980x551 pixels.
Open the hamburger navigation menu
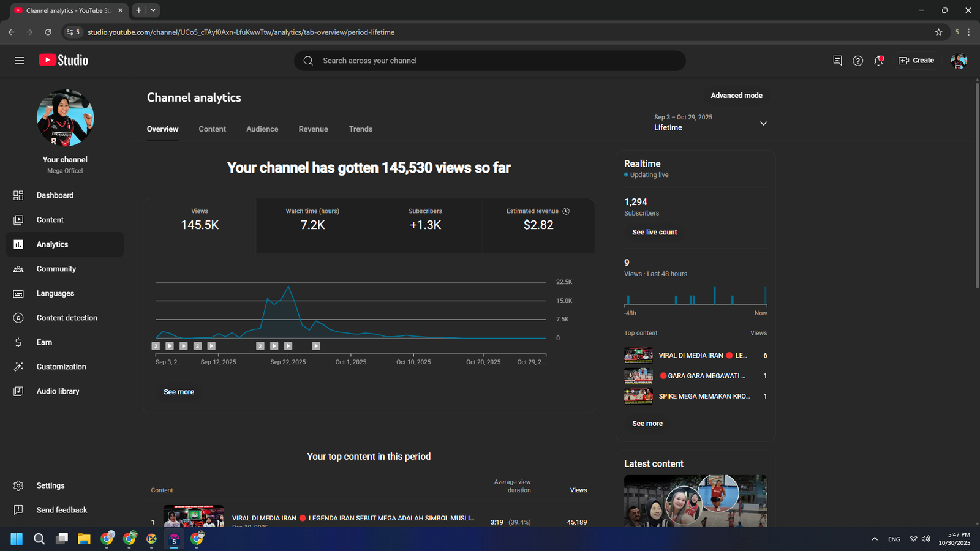click(19, 61)
